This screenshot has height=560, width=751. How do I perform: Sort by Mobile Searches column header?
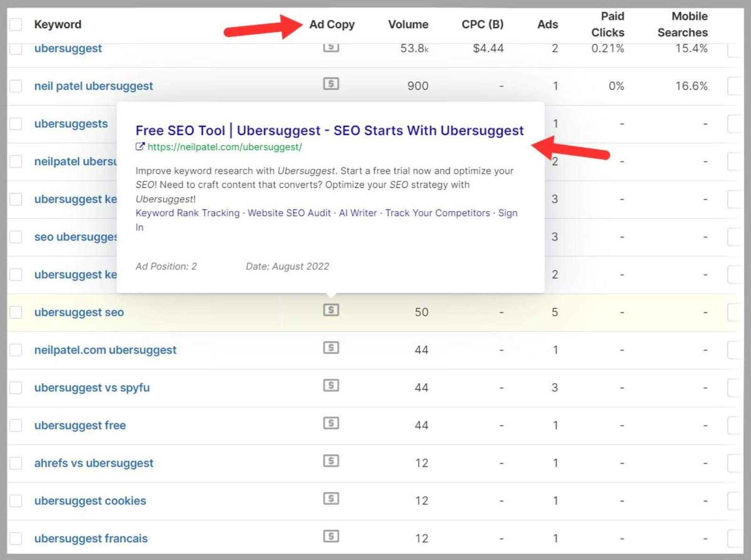[682, 24]
